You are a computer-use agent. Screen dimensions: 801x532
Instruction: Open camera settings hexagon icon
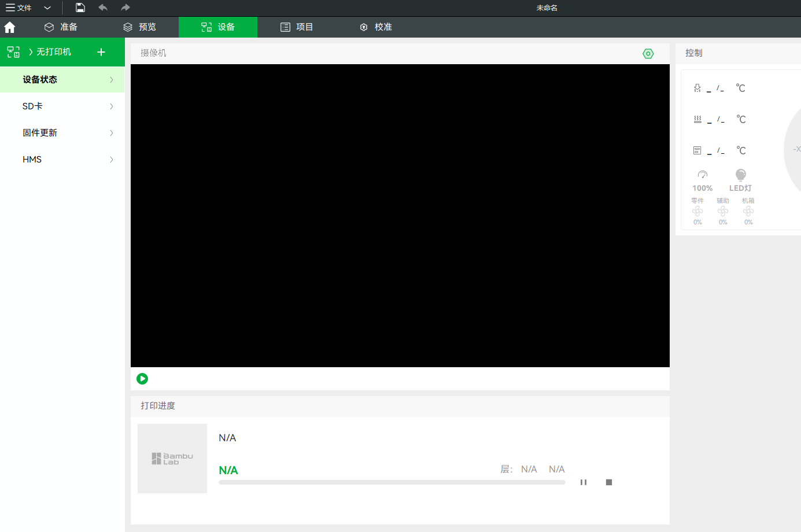(648, 54)
